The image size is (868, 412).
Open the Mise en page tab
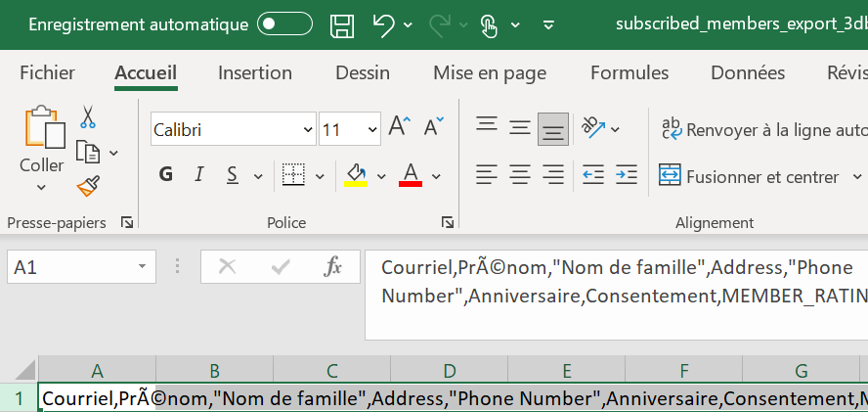tap(490, 72)
